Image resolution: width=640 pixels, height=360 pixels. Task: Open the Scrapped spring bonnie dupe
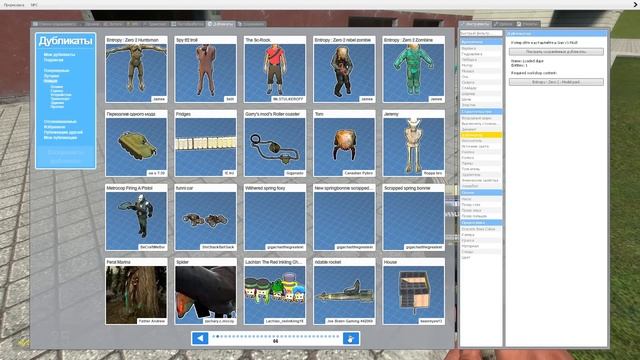tap(413, 218)
